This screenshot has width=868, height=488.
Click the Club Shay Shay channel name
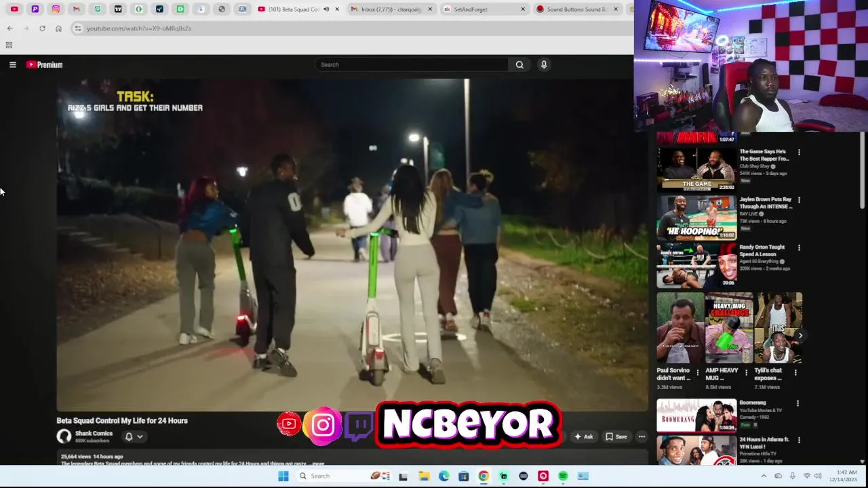click(754, 166)
